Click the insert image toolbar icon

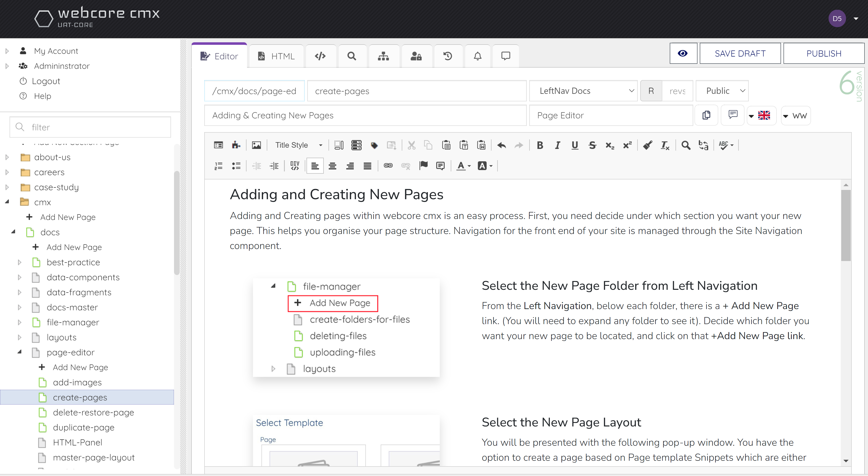click(256, 145)
